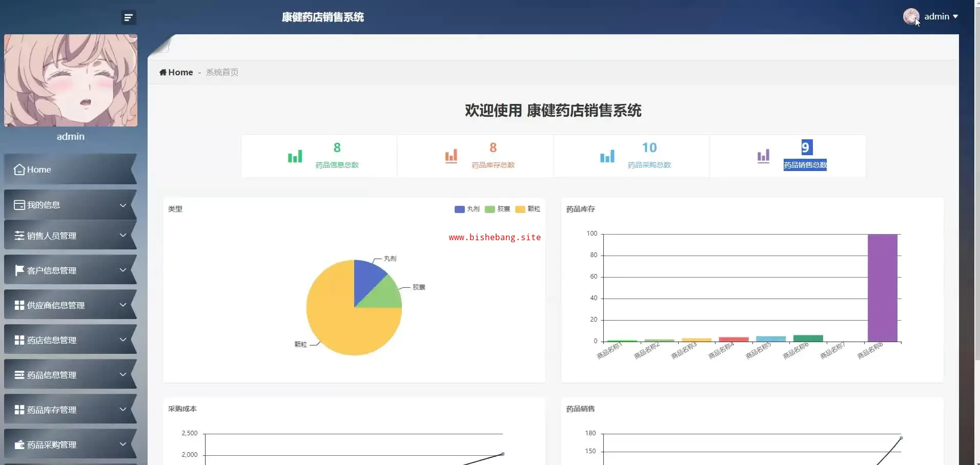This screenshot has width=980, height=465.
Task: Open the admin dropdown caret in header
Action: click(x=955, y=17)
